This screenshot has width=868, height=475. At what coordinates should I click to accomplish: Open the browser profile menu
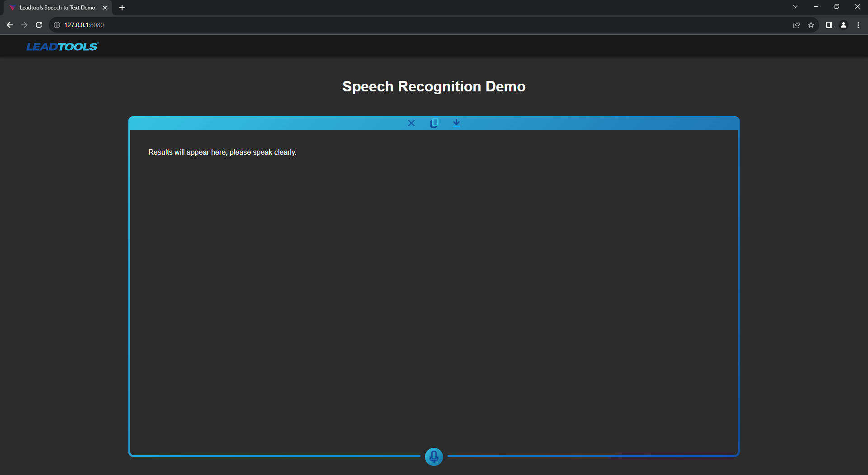coord(844,25)
